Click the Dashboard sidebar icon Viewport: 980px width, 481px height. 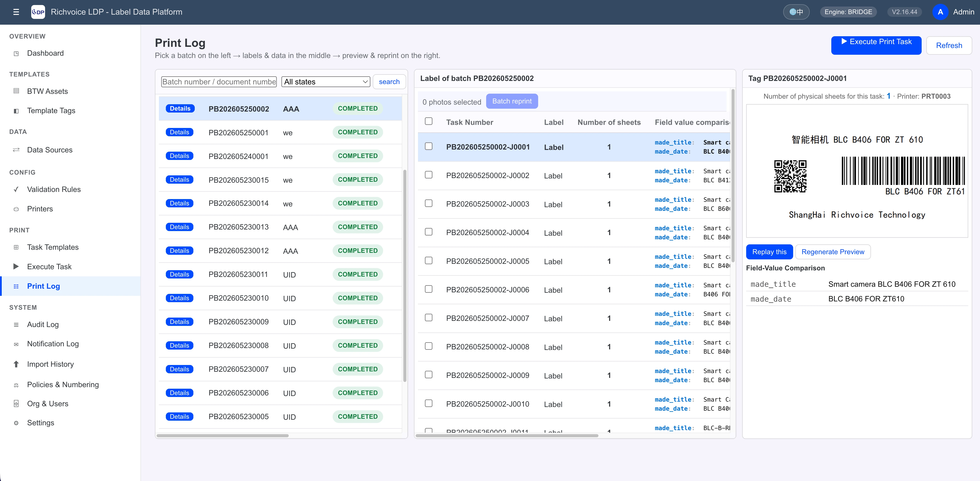pos(16,54)
